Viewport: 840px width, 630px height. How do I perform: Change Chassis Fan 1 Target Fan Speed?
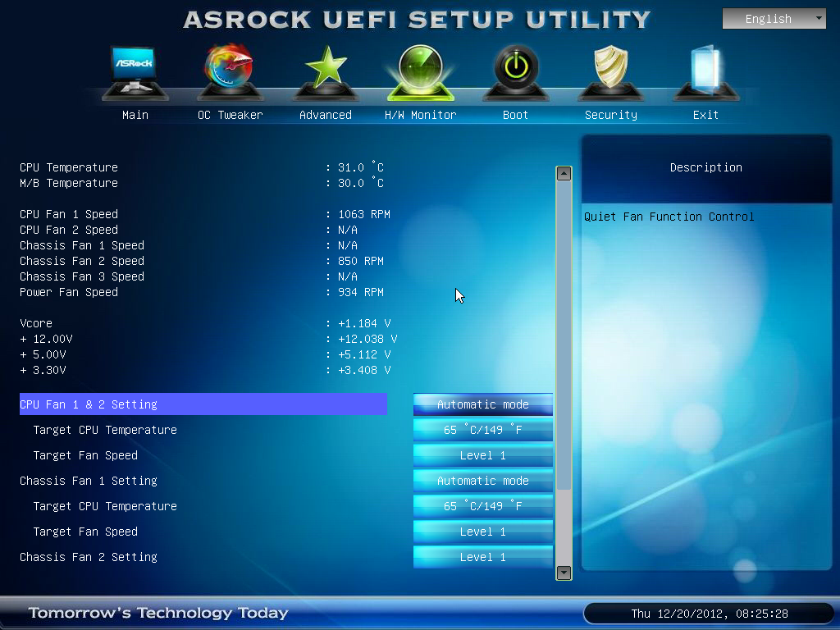pos(482,532)
